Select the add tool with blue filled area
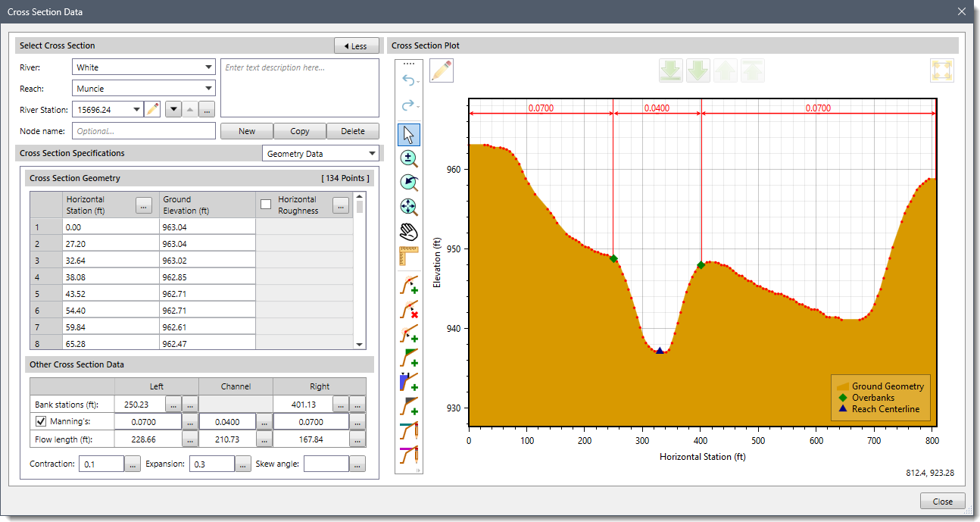The width and height of the screenshot is (980, 522). pos(409,382)
